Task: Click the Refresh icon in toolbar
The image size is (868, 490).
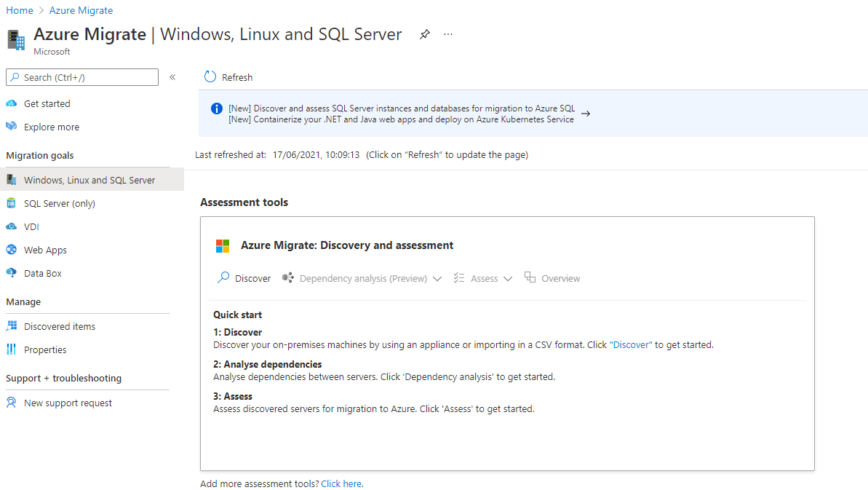Action: (x=210, y=77)
